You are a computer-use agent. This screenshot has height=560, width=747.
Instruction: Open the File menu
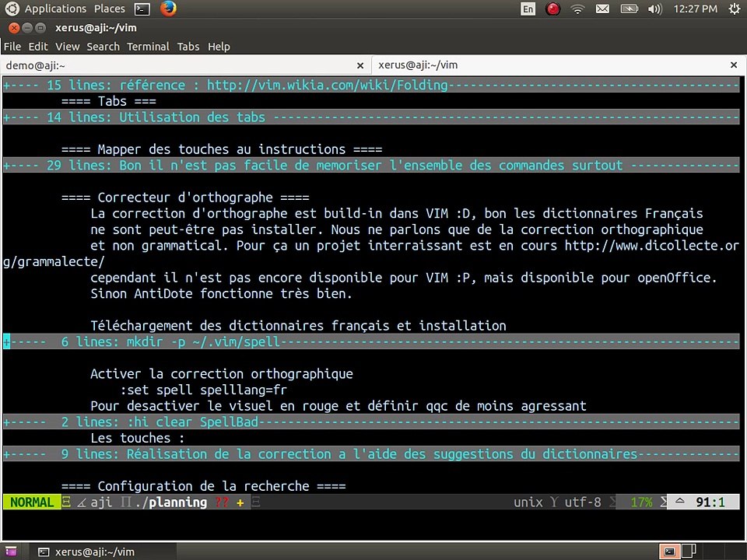pyautogui.click(x=12, y=46)
